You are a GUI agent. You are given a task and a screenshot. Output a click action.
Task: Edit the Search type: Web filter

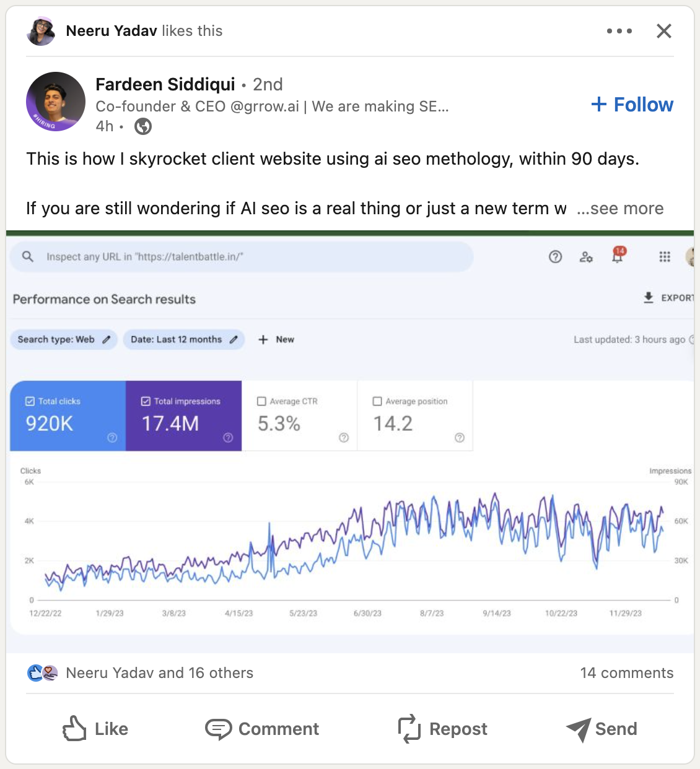64,339
